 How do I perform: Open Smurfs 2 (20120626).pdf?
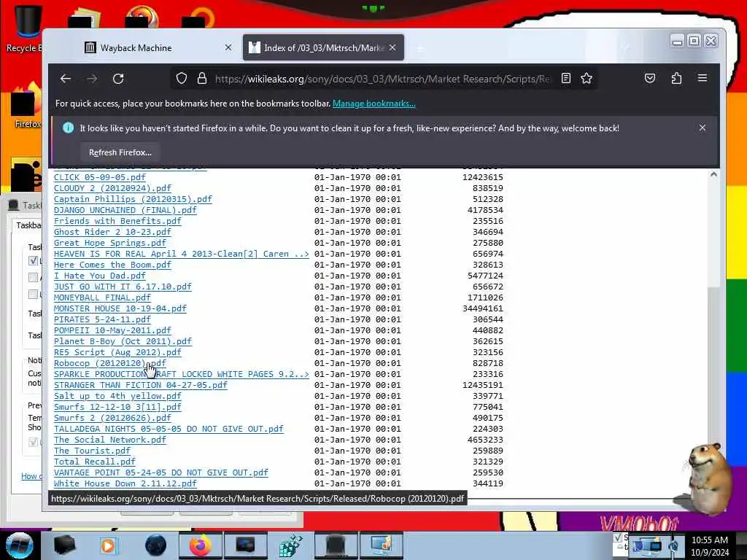coord(112,418)
